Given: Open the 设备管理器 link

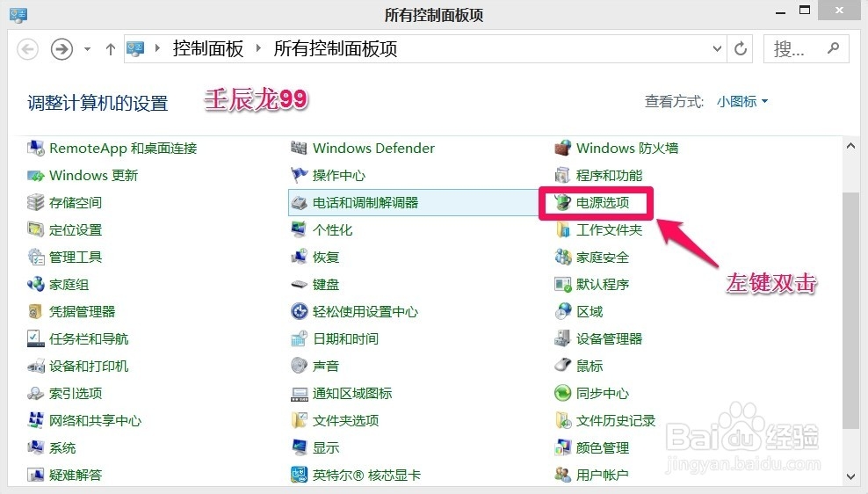Looking at the screenshot, I should click(x=609, y=339).
